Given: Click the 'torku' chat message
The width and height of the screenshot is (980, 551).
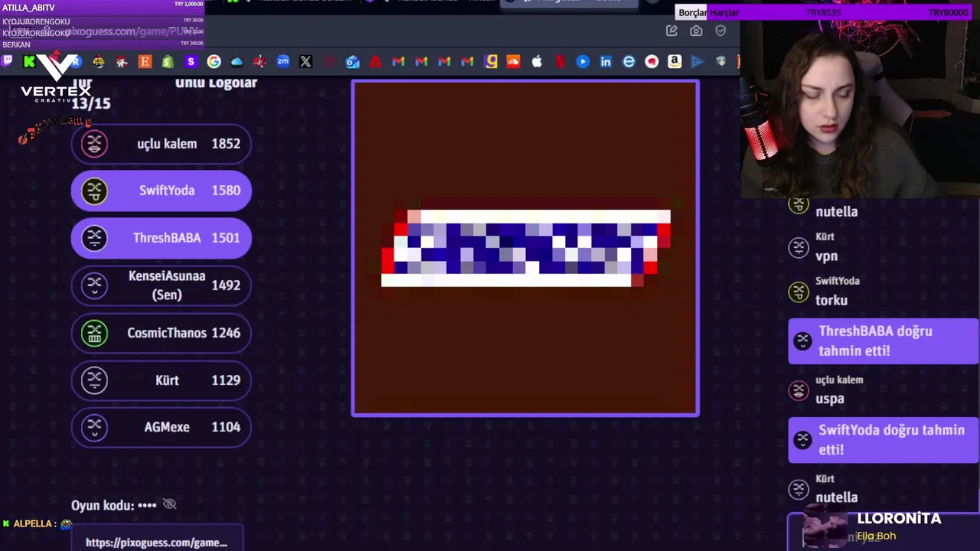Looking at the screenshot, I should point(831,300).
